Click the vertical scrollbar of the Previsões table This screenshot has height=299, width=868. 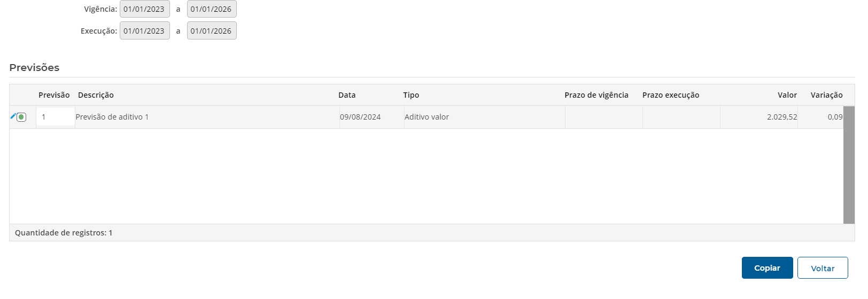pos(849,164)
